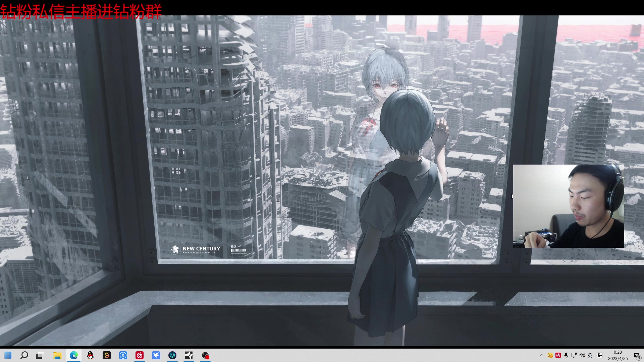Open Kugou music blue K icon
644x362 pixels.
[123, 355]
